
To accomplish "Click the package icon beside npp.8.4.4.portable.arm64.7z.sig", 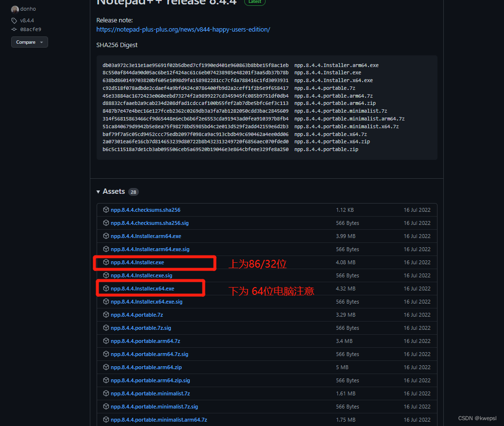I will 106,354.
